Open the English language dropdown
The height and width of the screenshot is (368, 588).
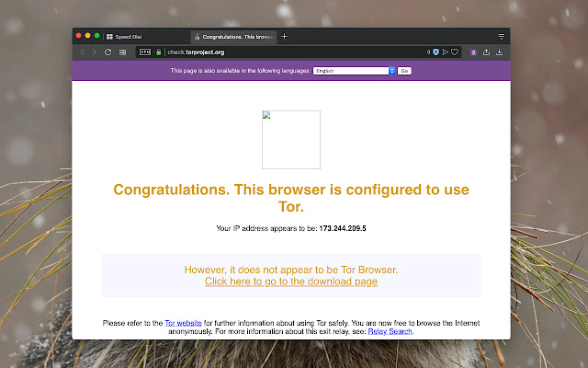pos(355,71)
